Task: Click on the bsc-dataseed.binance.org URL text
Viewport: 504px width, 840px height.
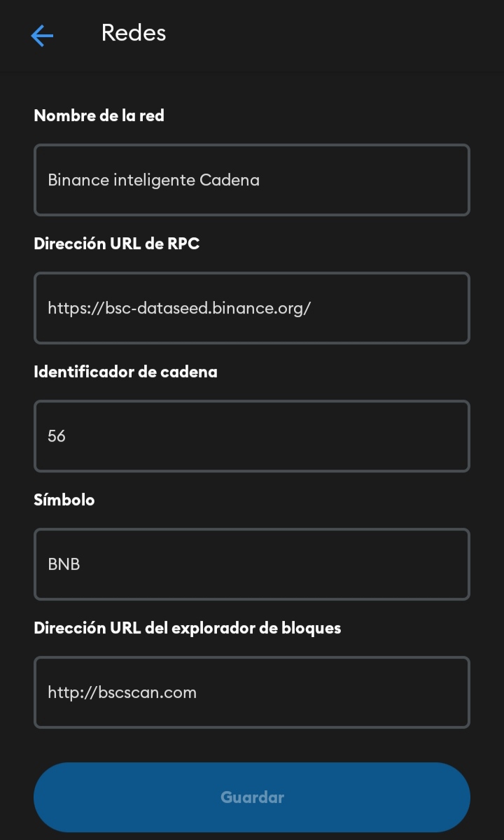Action: (x=179, y=308)
